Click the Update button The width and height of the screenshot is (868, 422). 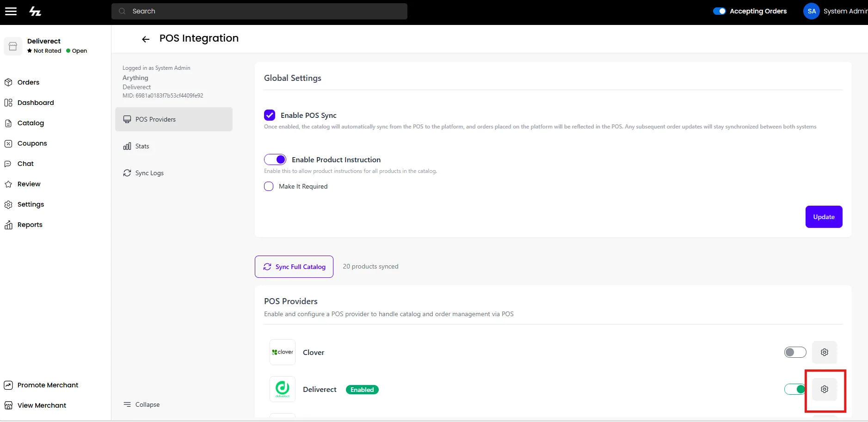pos(824,217)
